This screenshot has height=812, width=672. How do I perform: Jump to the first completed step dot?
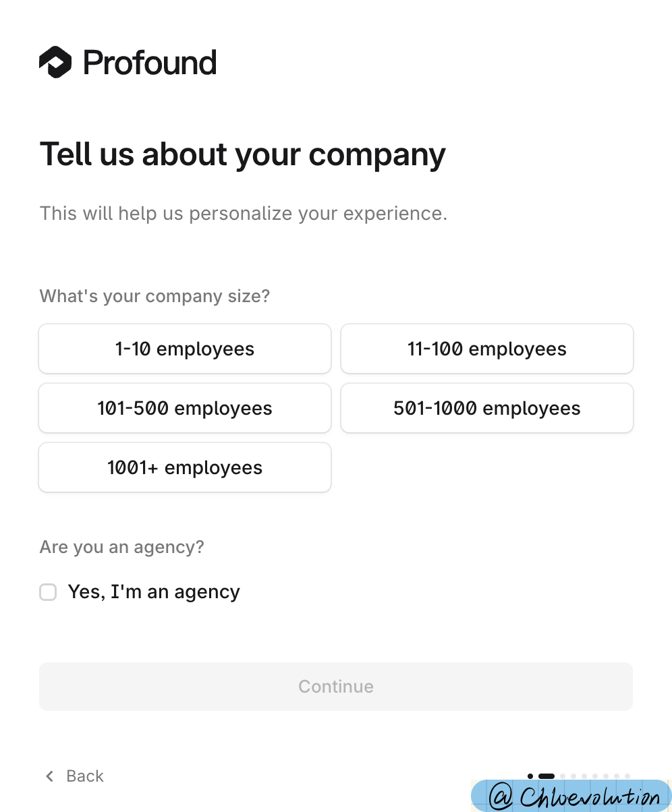530,776
